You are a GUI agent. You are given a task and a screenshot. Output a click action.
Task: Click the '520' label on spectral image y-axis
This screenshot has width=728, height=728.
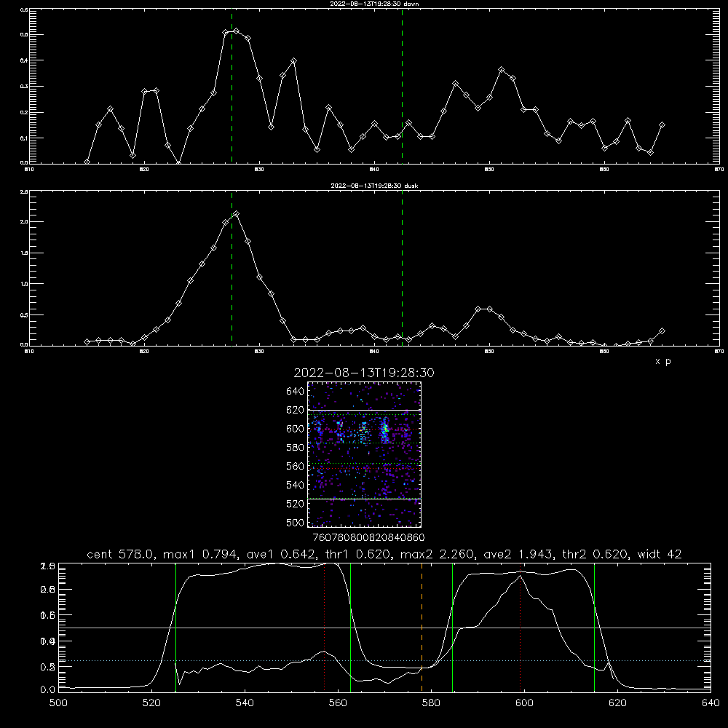296,504
